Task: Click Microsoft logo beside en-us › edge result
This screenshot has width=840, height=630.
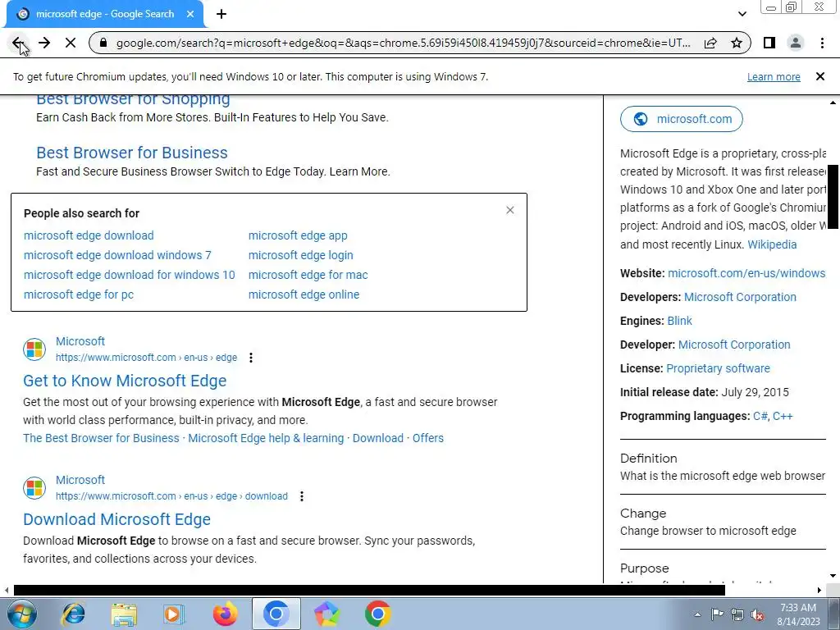Action: point(34,349)
